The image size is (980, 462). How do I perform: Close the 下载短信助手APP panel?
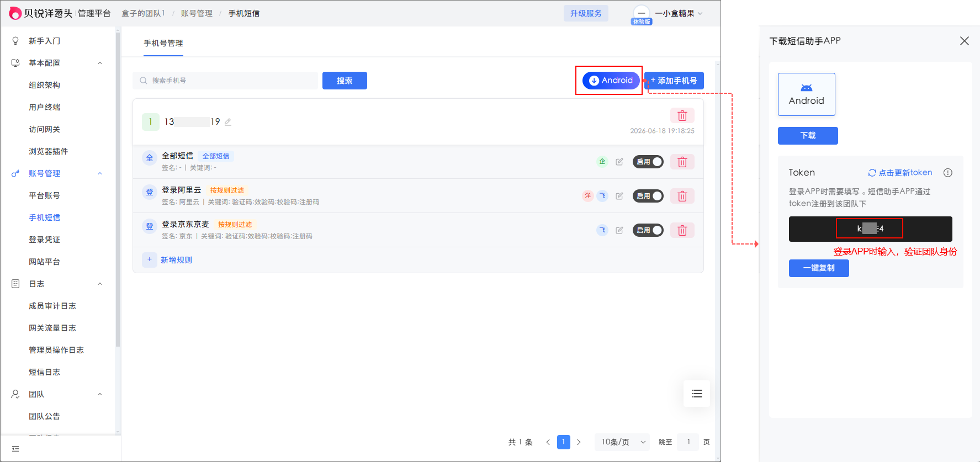[x=965, y=41]
